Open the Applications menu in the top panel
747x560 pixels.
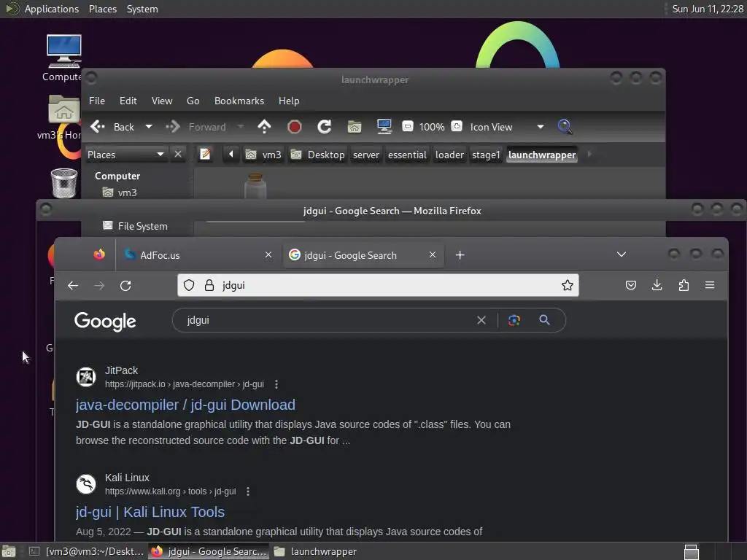(x=52, y=9)
